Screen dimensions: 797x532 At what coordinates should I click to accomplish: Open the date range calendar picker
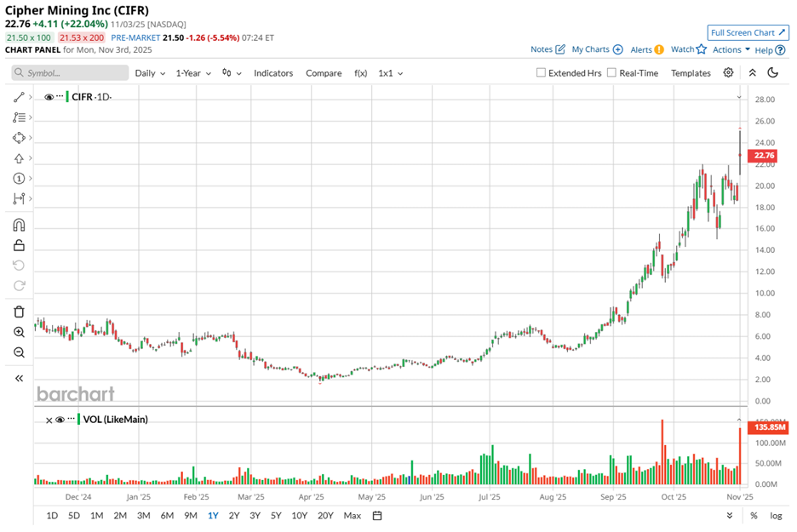point(377,516)
